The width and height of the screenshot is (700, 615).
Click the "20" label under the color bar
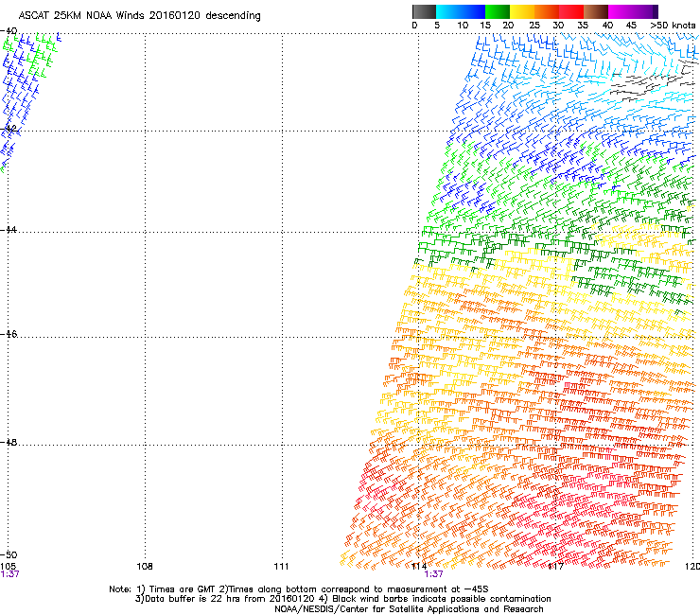(x=508, y=26)
